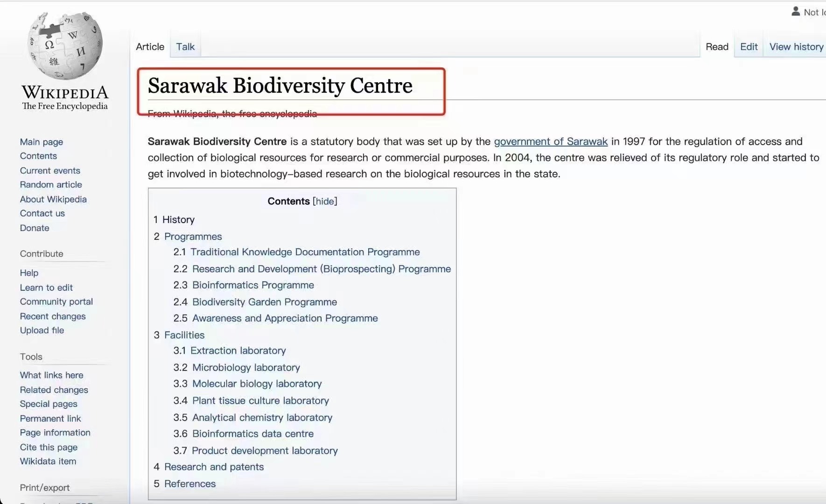The image size is (826, 504).
Task: Go to 3.3 Molecular biology laboratory
Action: (x=248, y=384)
